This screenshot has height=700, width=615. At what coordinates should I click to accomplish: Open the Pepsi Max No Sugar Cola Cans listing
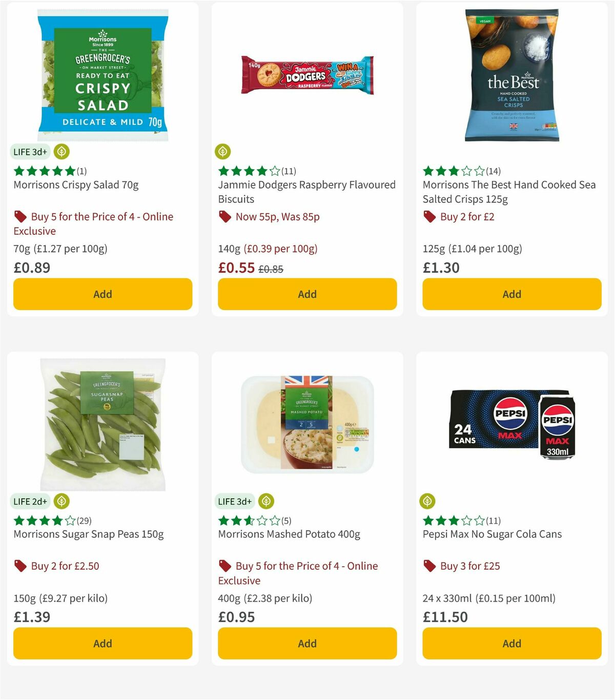(x=492, y=534)
